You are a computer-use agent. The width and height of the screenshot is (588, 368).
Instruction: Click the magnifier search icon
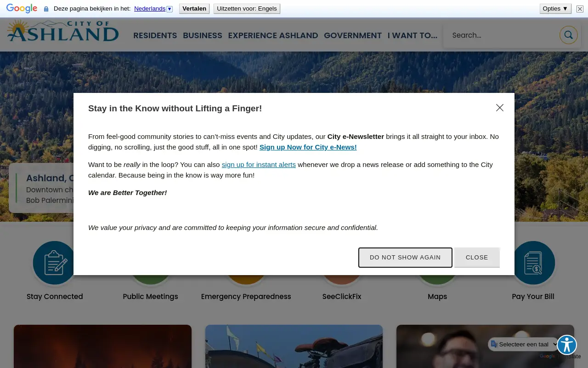568,35
